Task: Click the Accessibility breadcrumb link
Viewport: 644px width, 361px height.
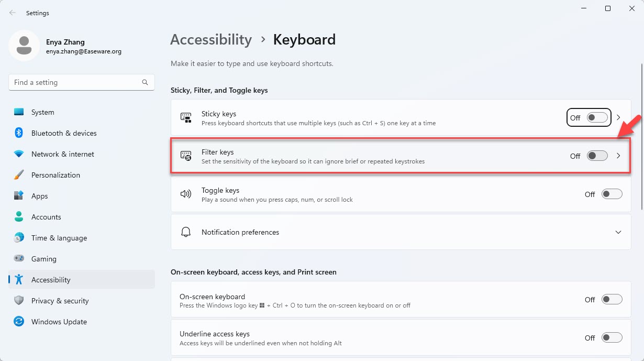Action: click(211, 39)
